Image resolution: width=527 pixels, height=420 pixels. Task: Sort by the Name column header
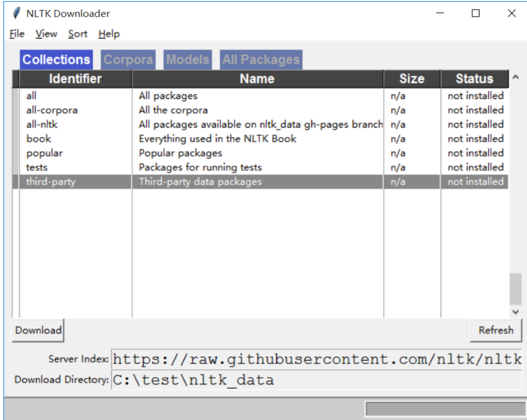pyautogui.click(x=257, y=79)
